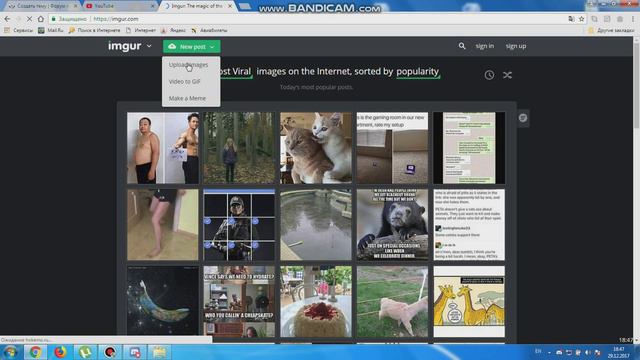Open the Другие закладки bookmarks folder
Image resolution: width=640 pixels, height=360 pixels.
tap(611, 30)
